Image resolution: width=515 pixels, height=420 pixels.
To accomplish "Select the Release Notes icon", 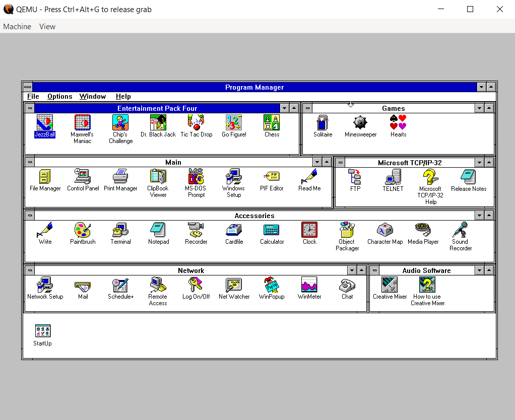I will point(468,177).
